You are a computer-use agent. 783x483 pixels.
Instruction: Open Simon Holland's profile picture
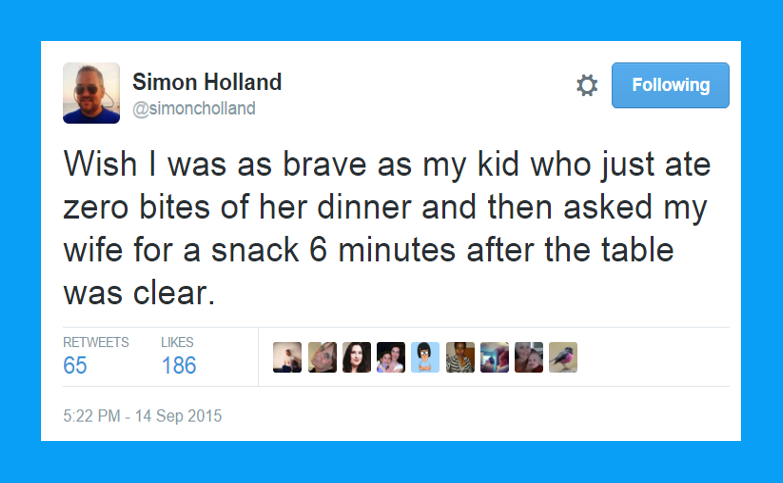pyautogui.click(x=91, y=93)
